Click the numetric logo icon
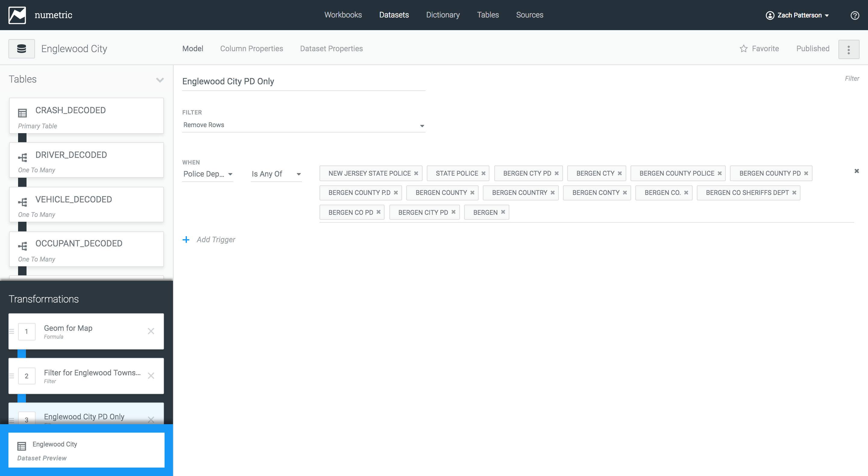This screenshot has width=868, height=476. (x=17, y=15)
